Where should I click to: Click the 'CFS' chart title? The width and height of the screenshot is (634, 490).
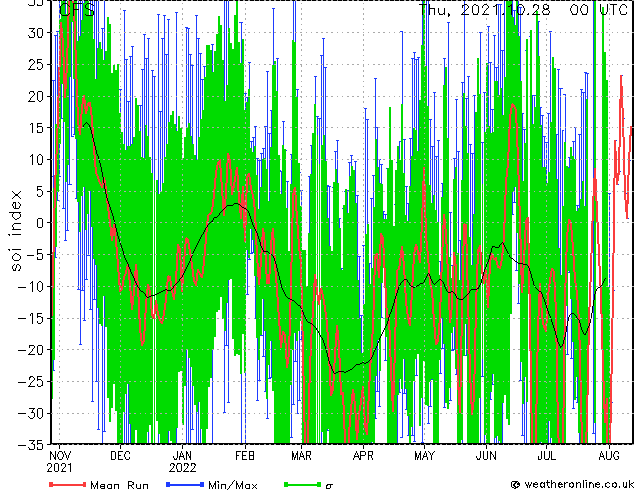77,9
